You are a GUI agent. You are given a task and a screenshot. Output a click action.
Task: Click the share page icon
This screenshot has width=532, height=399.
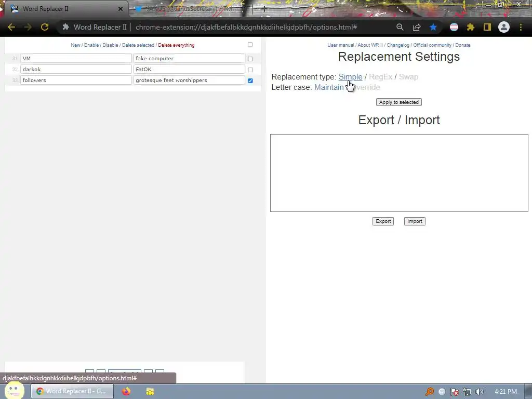tap(417, 27)
